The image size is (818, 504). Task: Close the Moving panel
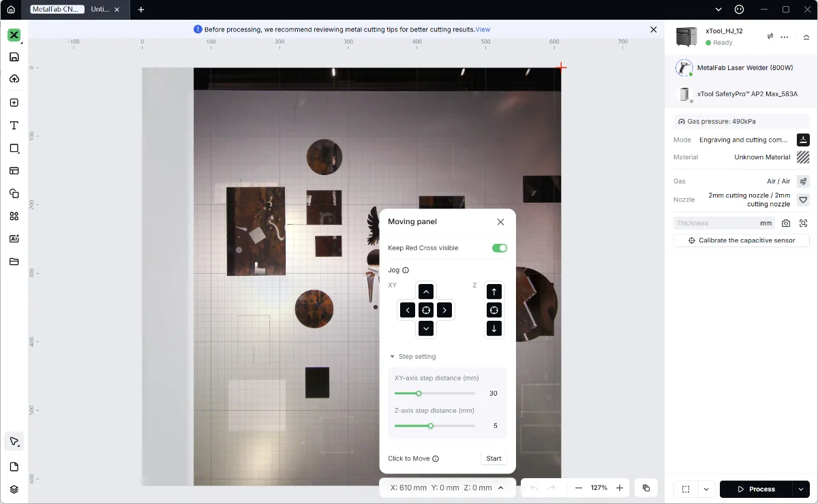[501, 222]
